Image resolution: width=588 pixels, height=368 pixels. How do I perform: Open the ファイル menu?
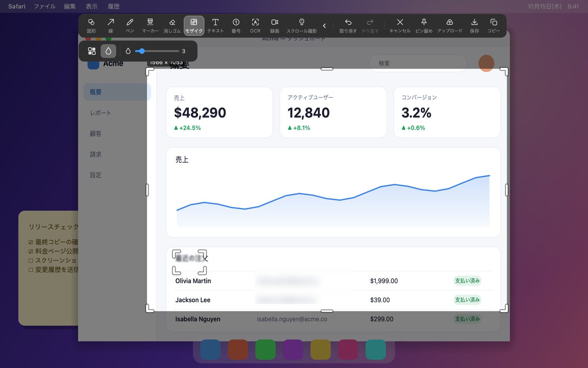[45, 6]
